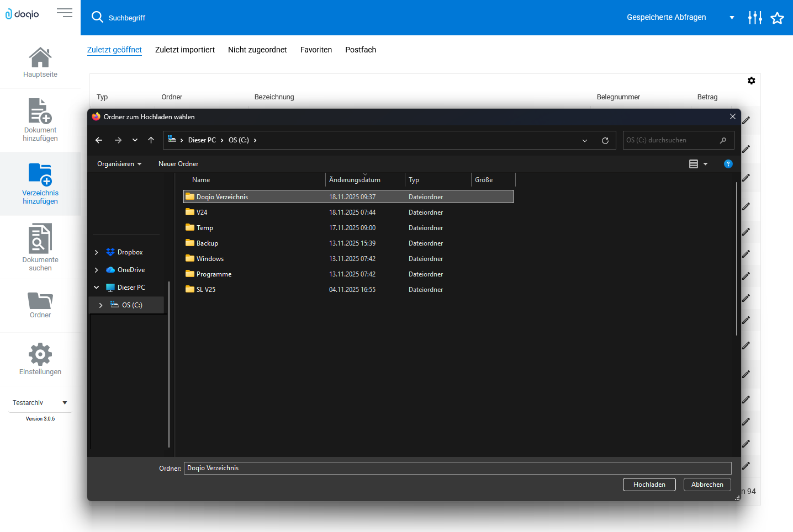The image size is (793, 532).
Task: Click the Hauptseite home icon
Action: pos(40,57)
